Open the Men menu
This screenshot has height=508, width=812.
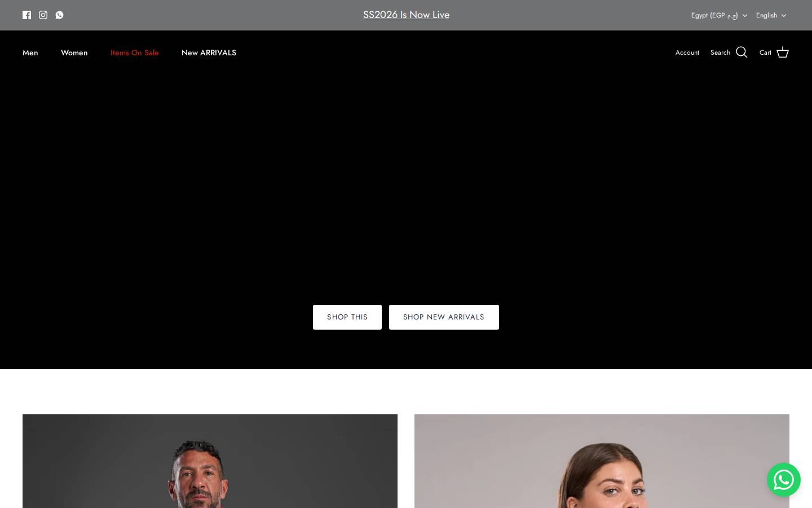pyautogui.click(x=30, y=52)
